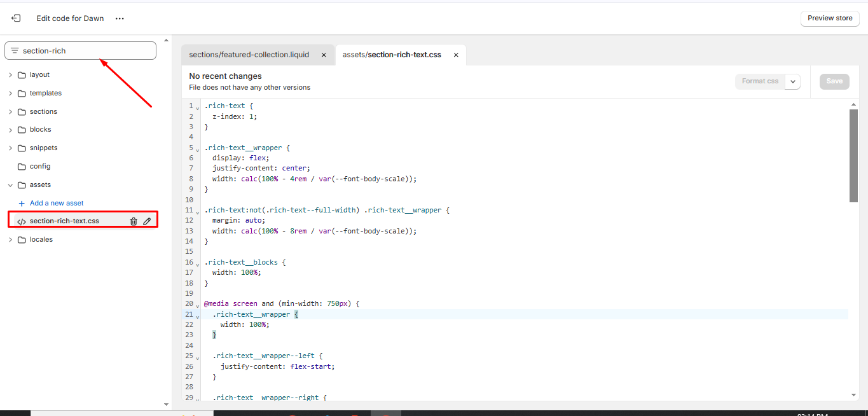Viewport: 868px width, 416px height.
Task: Expand the templates folder chevron
Action: [x=10, y=94]
